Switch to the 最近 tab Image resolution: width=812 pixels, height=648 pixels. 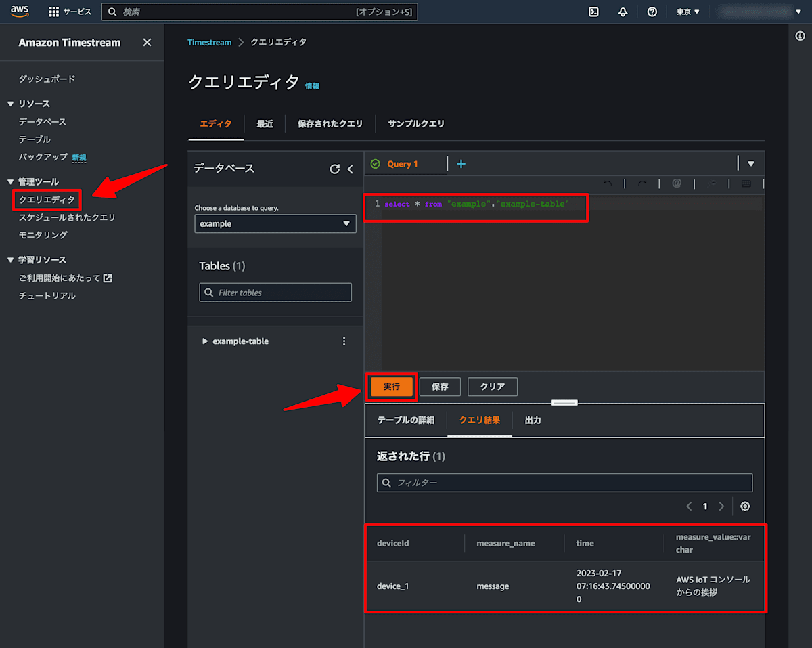click(x=265, y=124)
